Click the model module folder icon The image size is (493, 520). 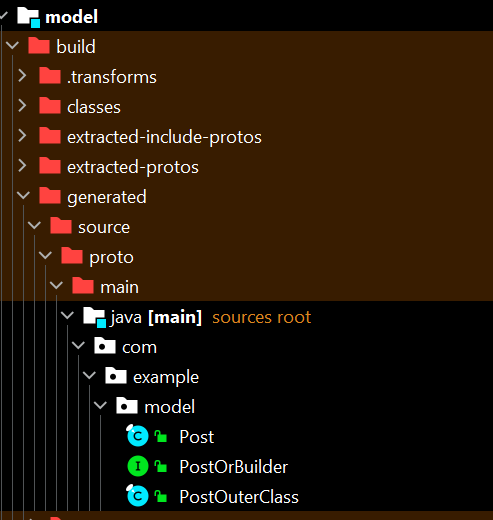click(29, 17)
